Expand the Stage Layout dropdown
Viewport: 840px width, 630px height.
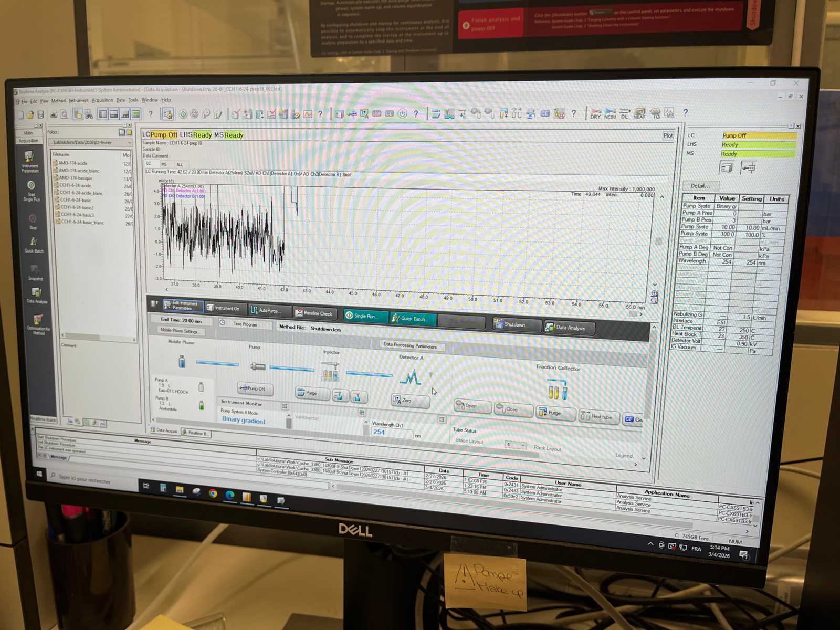point(522,445)
